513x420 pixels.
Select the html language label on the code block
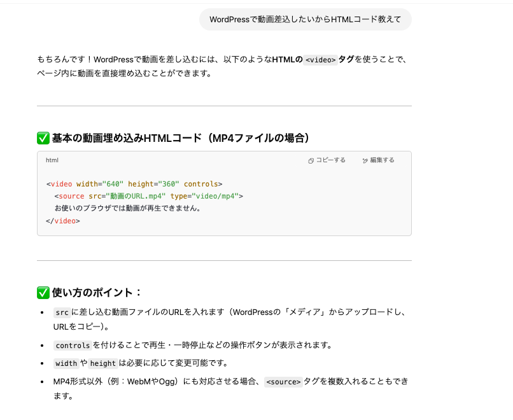52,160
